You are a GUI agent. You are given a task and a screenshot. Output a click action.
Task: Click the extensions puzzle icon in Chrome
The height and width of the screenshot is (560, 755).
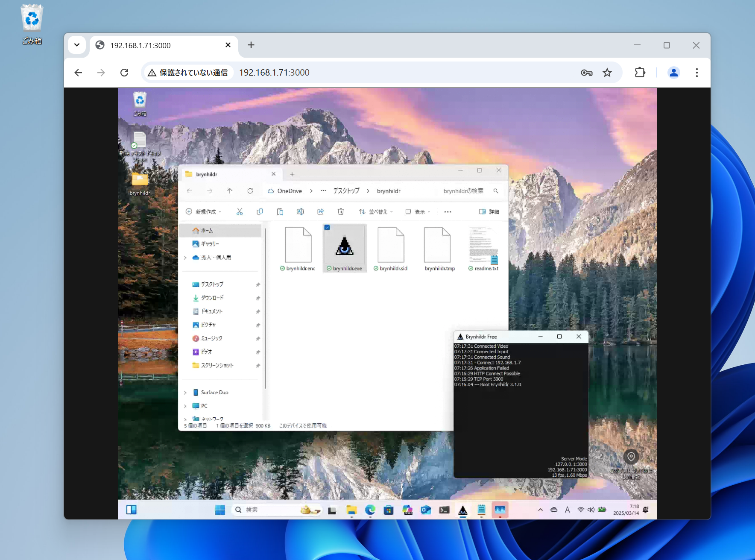[640, 73]
